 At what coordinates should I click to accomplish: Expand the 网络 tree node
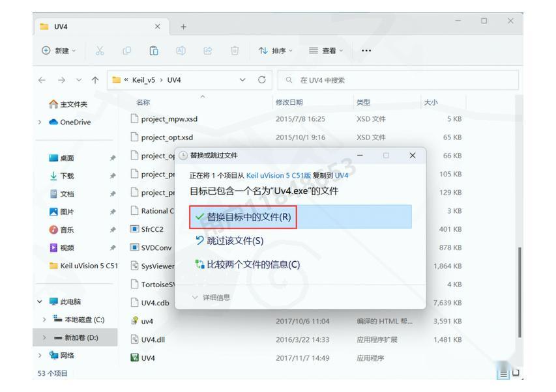pos(40,356)
